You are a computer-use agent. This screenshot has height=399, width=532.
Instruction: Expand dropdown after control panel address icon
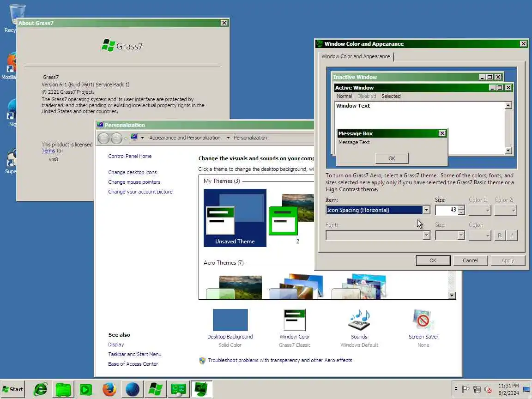[x=142, y=138]
